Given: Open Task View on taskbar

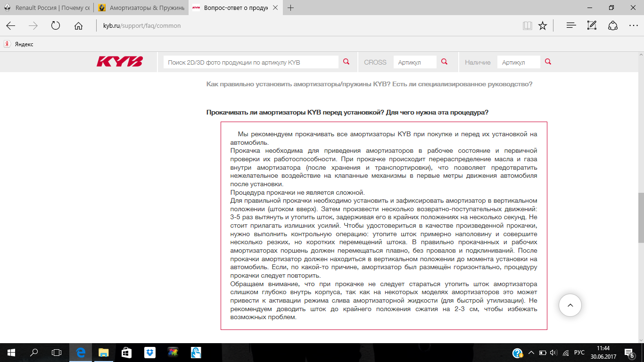Looking at the screenshot, I should [x=57, y=353].
